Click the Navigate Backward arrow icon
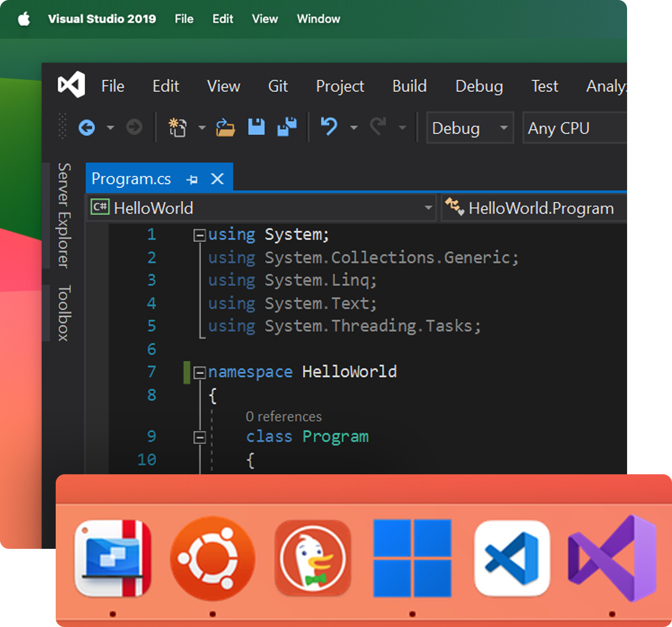Image resolution: width=672 pixels, height=627 pixels. (x=87, y=127)
